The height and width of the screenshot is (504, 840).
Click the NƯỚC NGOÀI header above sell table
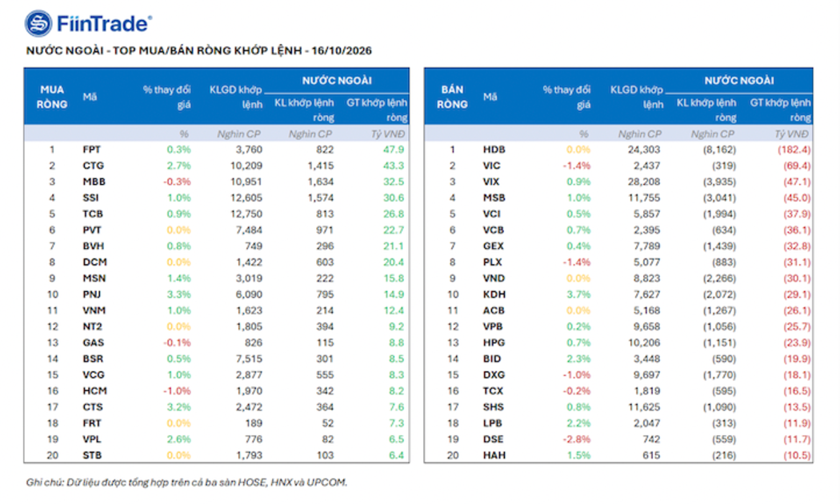click(738, 81)
